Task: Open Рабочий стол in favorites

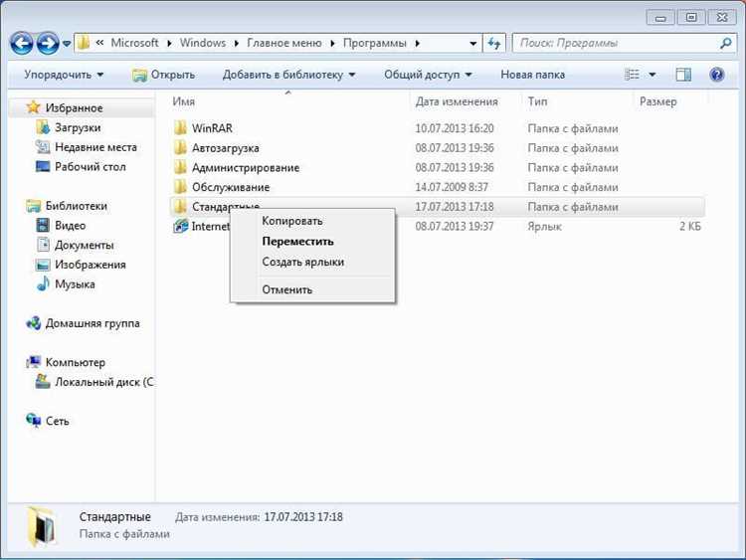Action: 90,166
